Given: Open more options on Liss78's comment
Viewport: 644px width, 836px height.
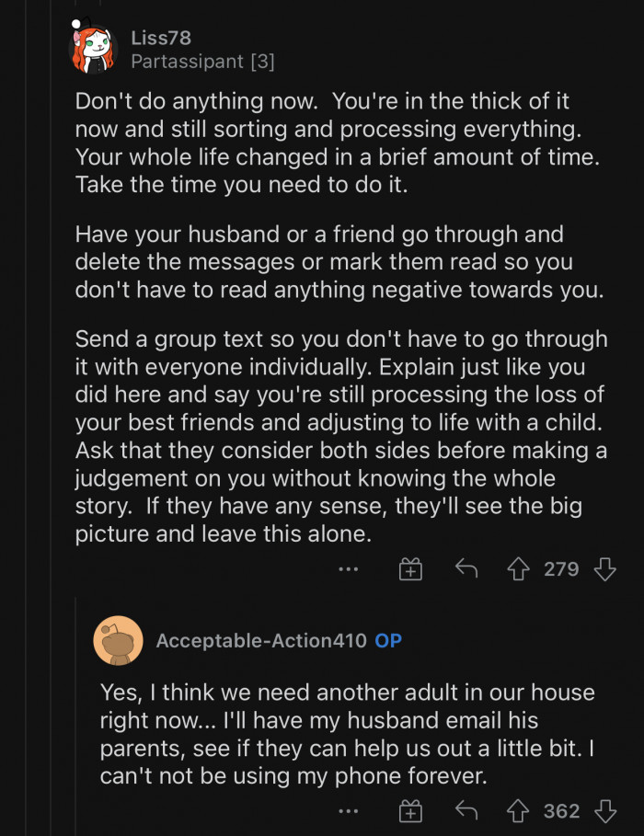Looking at the screenshot, I should point(348,569).
